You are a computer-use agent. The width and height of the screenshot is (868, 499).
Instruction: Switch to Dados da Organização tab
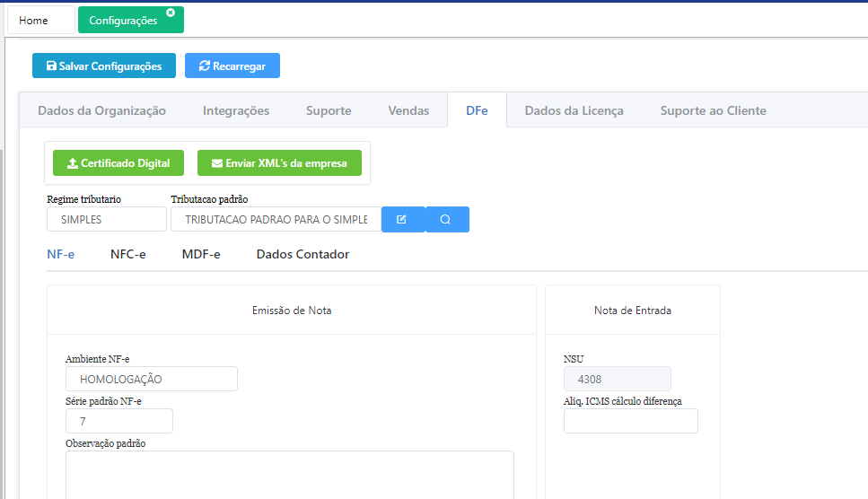(101, 110)
